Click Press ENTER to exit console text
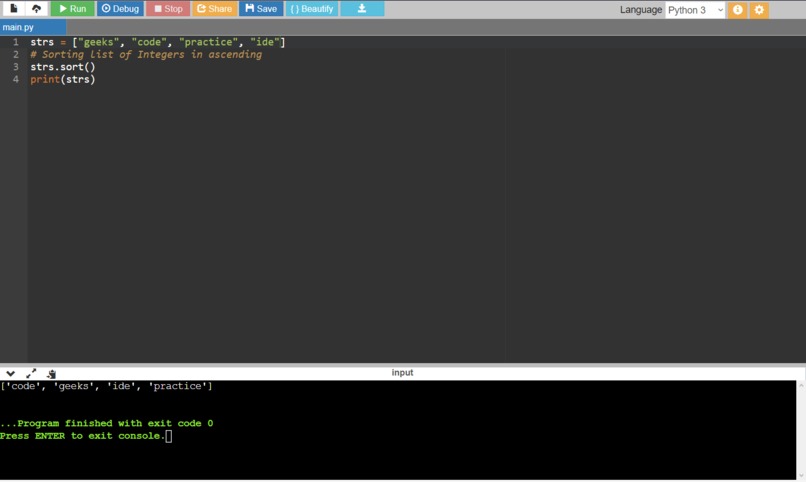Image resolution: width=806 pixels, height=482 pixels. [82, 436]
